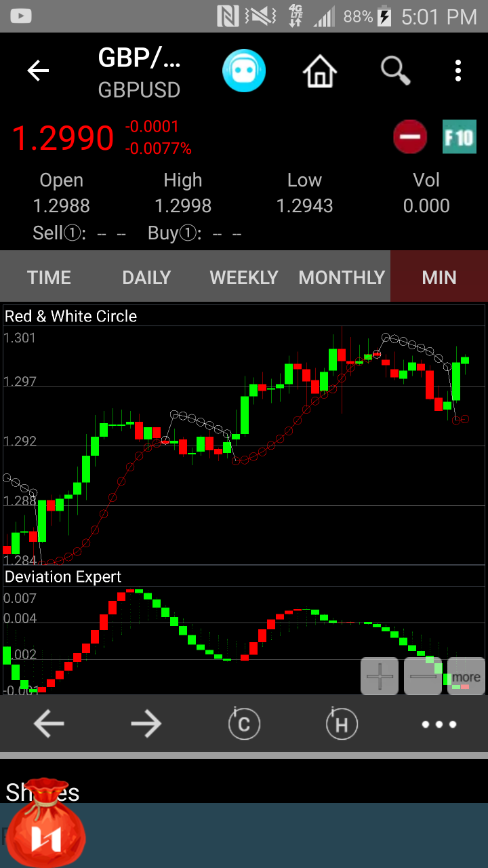Switch to the DAILY tab
The image size is (488, 868).
[146, 277]
